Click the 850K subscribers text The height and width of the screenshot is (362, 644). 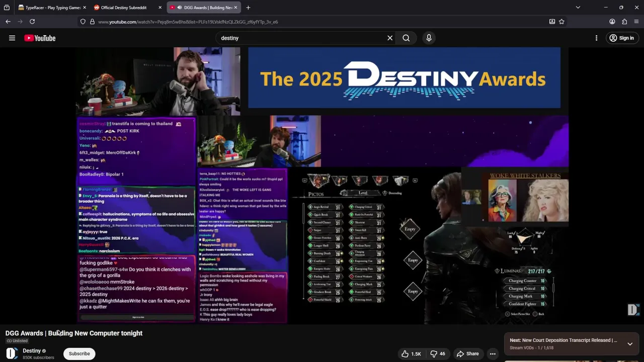pyautogui.click(x=38, y=358)
